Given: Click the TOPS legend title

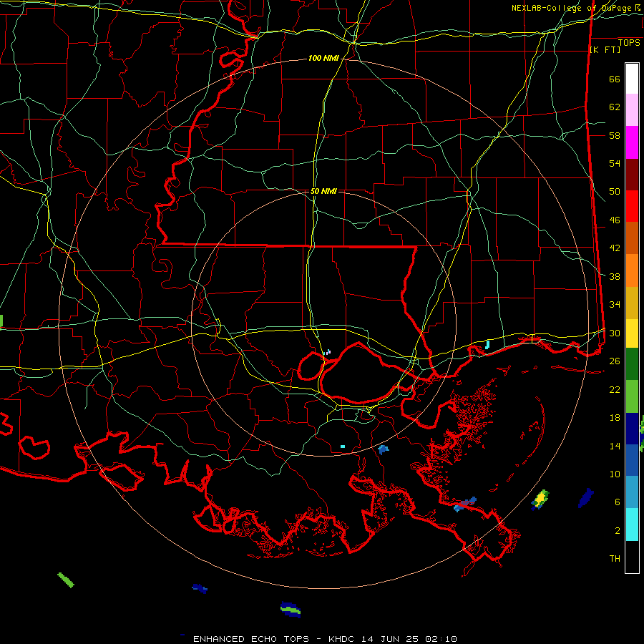Looking at the screenshot, I should point(629,43).
